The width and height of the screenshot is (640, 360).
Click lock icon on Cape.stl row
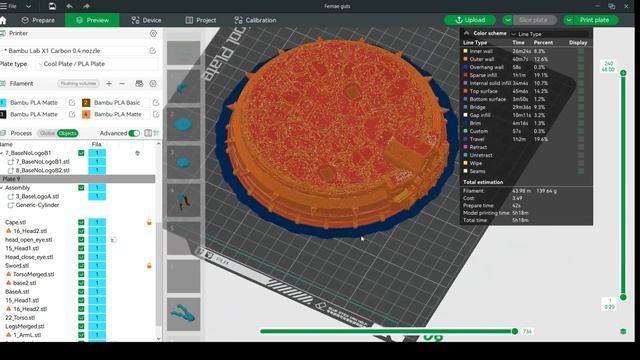click(149, 222)
